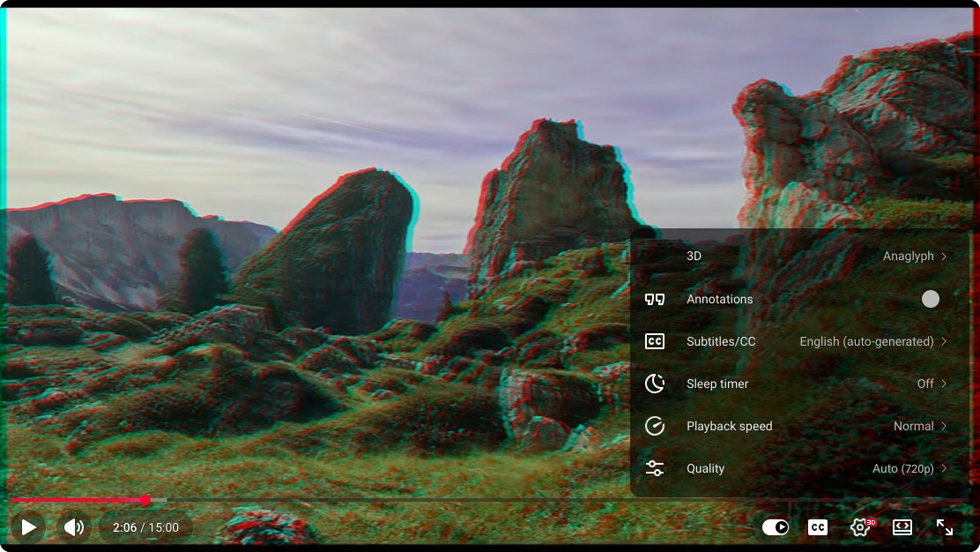Click the Annotations speech-bubble icon

click(x=655, y=299)
